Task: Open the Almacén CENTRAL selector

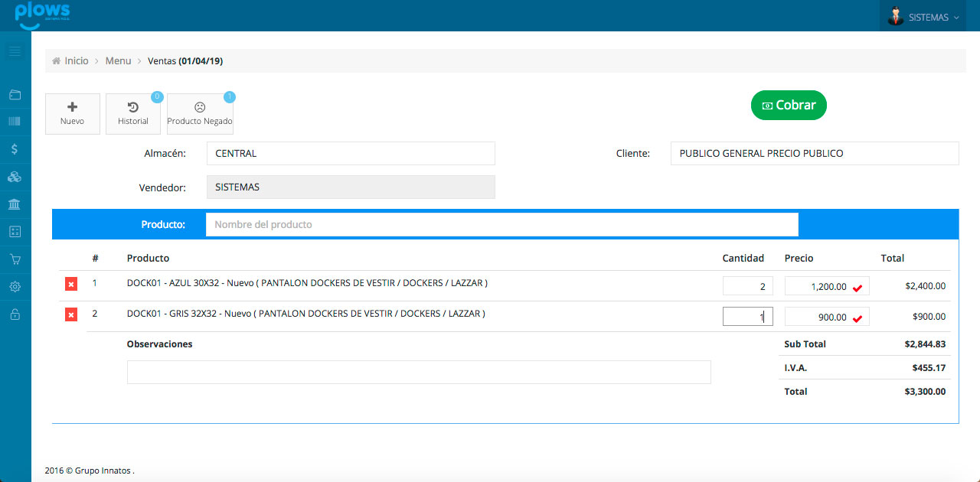Action: tap(351, 153)
